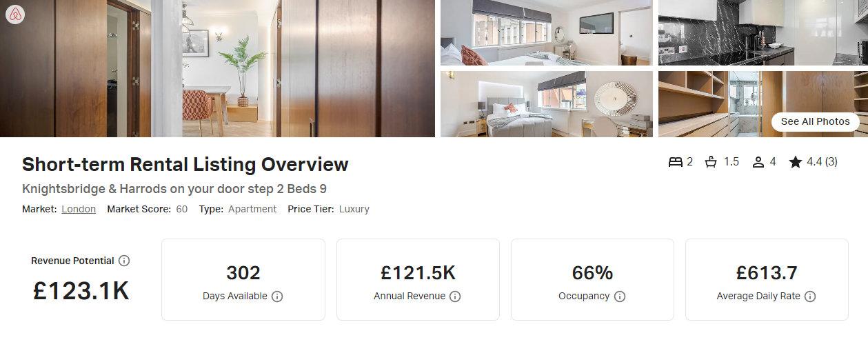The width and height of the screenshot is (868, 342).
Task: Click the Airbnb logo badge on main photo
Action: tap(15, 14)
